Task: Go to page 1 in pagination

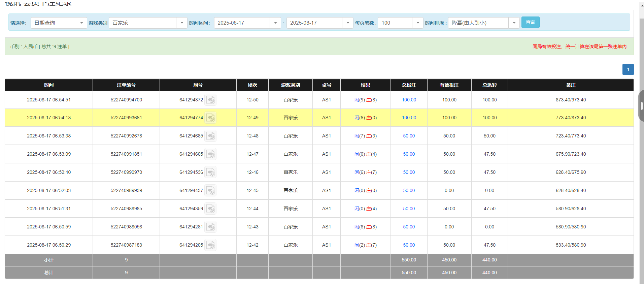Action: point(628,69)
